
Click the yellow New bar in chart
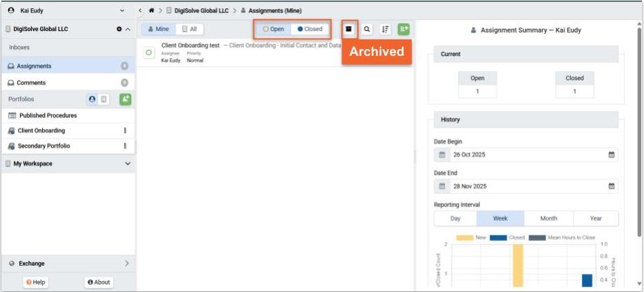518,265
